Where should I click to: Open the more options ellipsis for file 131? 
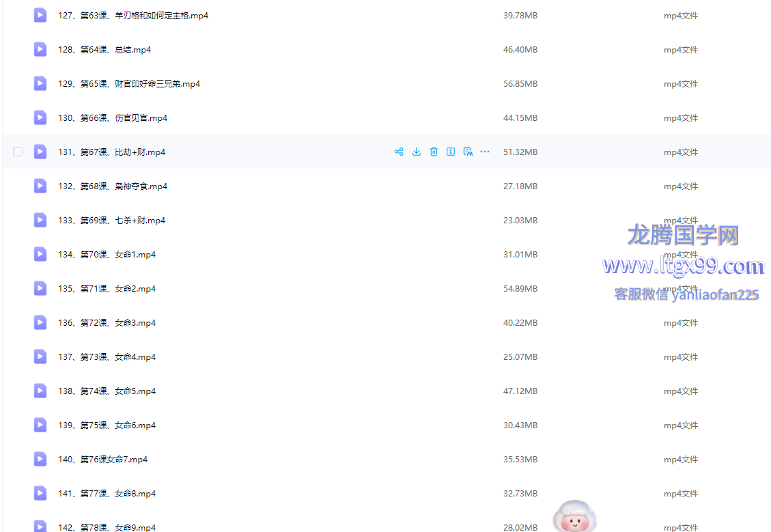coord(485,152)
